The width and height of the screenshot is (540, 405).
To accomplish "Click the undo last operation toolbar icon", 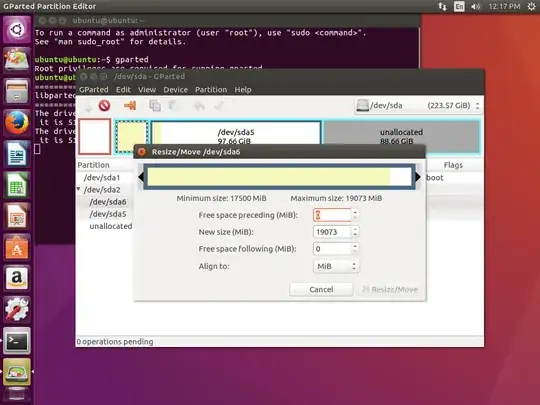I will click(x=199, y=105).
